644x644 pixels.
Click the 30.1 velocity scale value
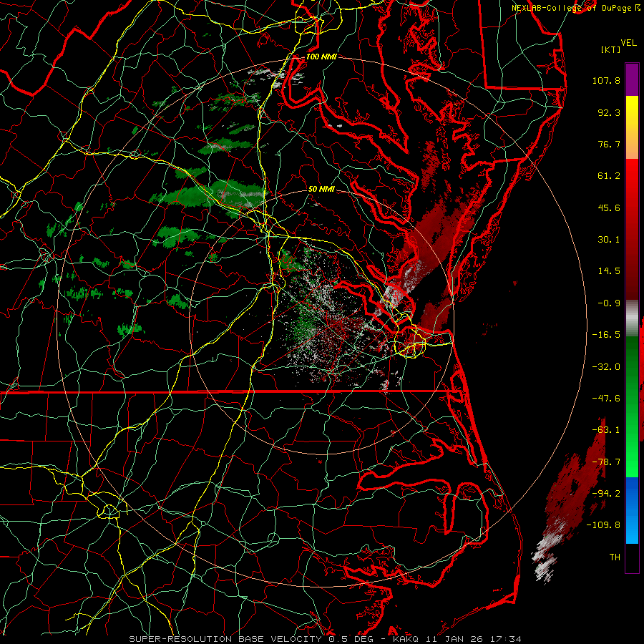tap(609, 240)
